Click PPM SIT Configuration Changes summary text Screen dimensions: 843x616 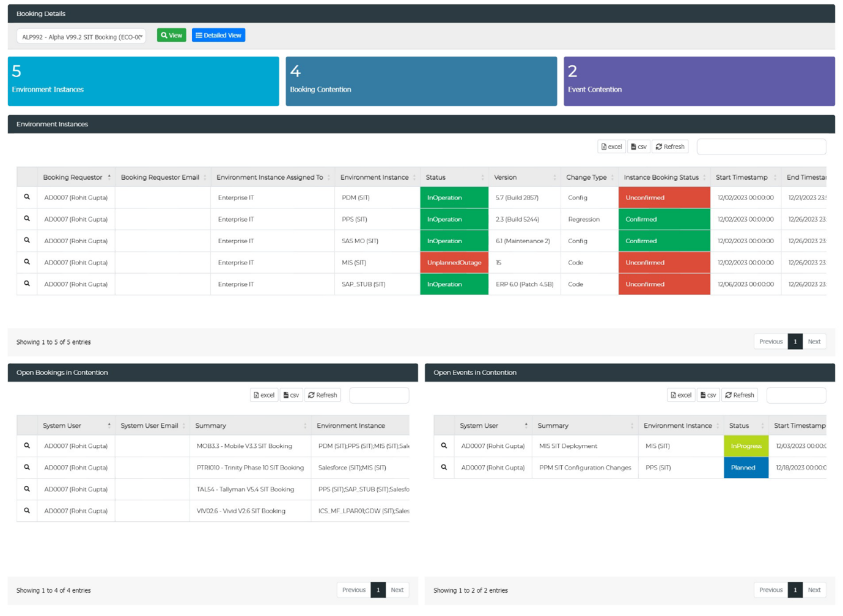click(585, 468)
